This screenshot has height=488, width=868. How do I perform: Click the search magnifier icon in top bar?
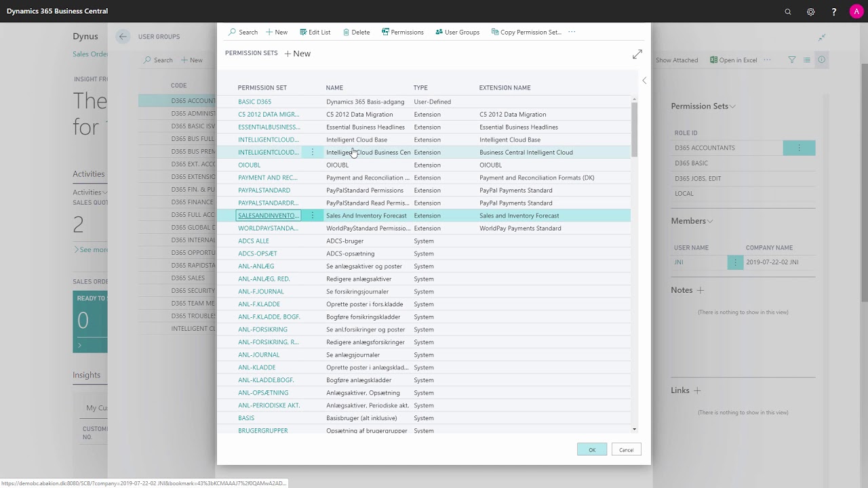[788, 12]
